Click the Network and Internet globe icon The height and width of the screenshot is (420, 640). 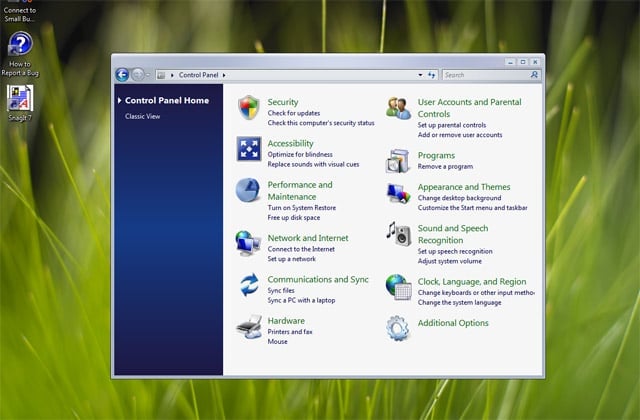248,243
